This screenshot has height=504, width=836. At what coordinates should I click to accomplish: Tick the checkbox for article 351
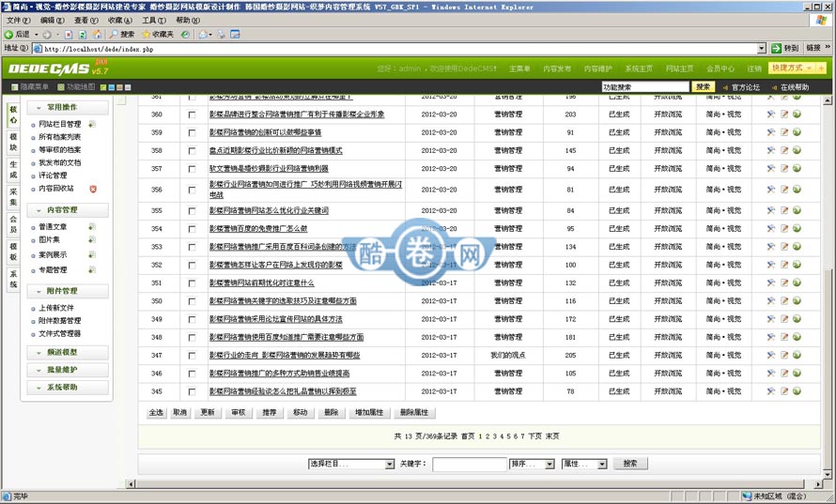pyautogui.click(x=192, y=283)
